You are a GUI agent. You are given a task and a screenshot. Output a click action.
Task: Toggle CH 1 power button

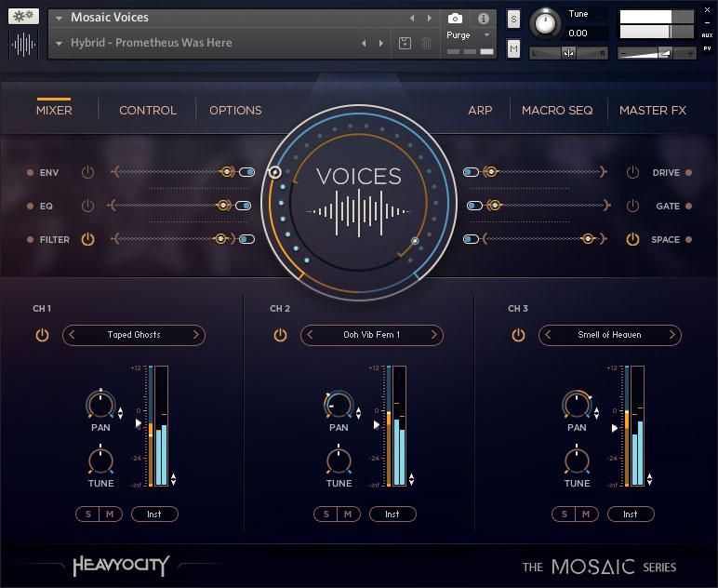coord(42,335)
